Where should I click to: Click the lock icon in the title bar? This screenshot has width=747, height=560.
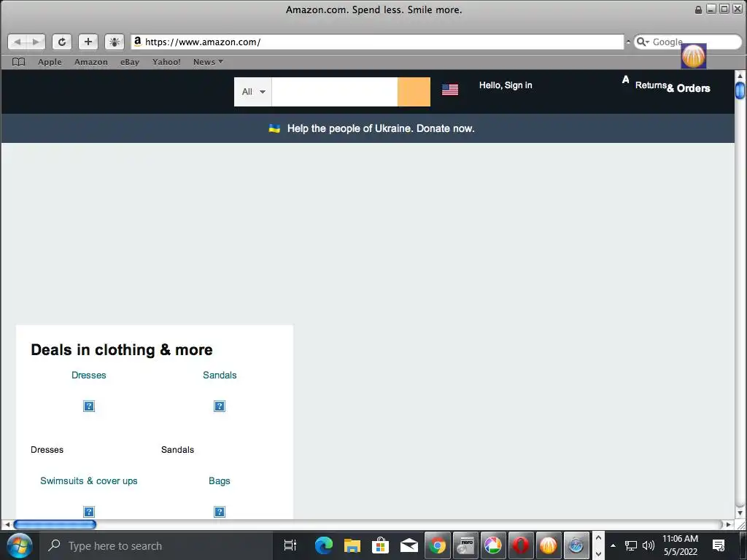pos(698,9)
